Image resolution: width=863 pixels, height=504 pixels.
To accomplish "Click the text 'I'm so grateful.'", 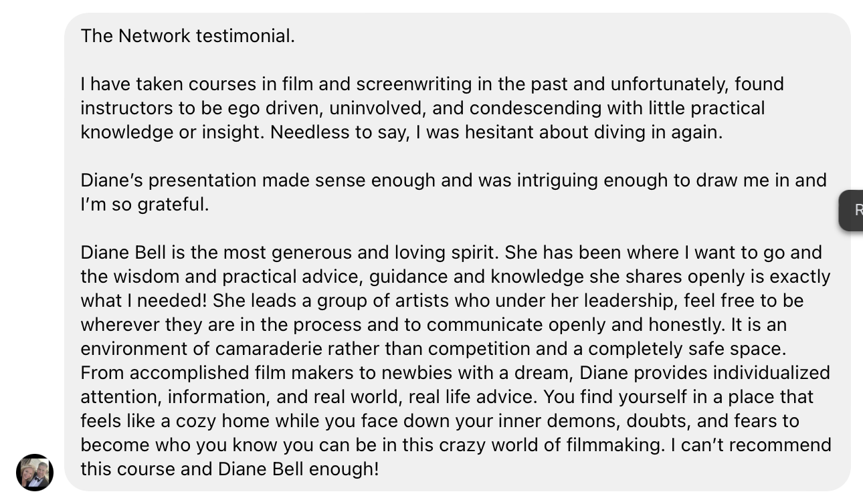I will (x=145, y=205).
